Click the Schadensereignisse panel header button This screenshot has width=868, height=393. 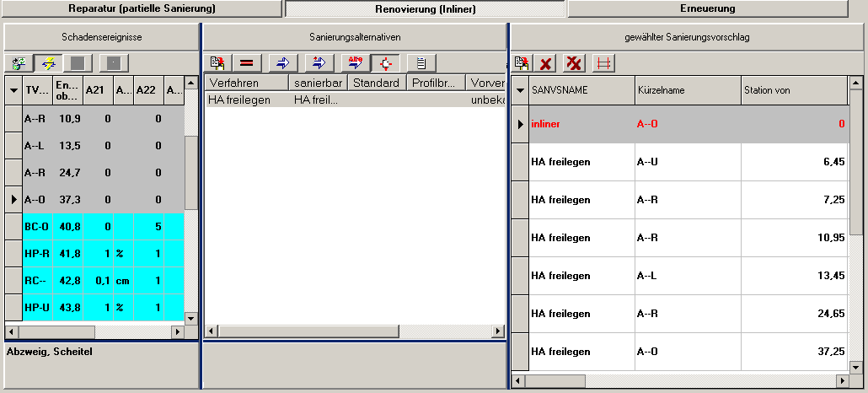[x=101, y=38]
